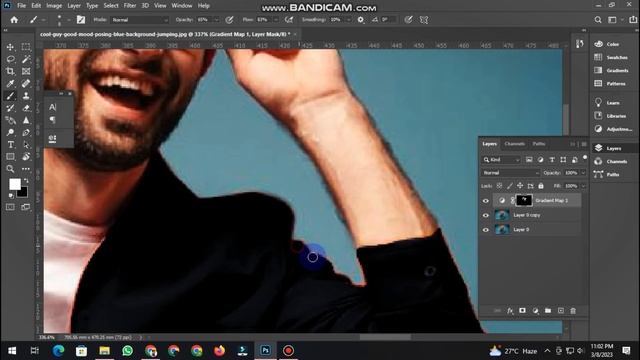Select the Lasso tool
The image size is (640, 360).
(x=10, y=60)
